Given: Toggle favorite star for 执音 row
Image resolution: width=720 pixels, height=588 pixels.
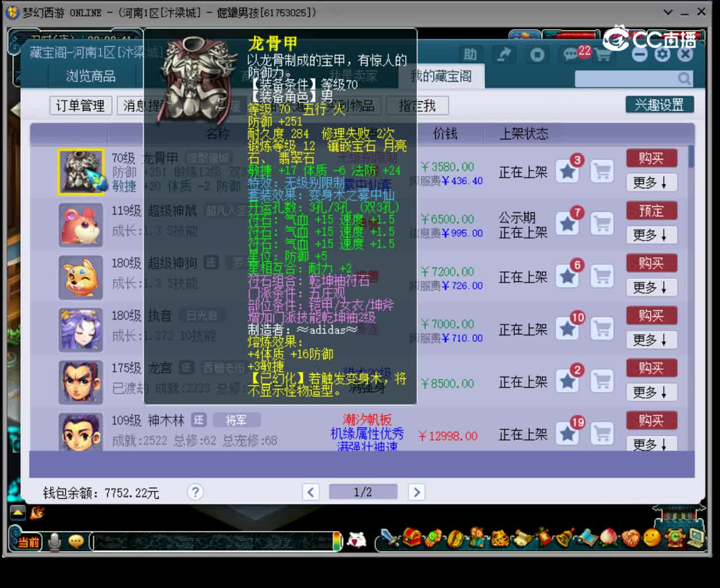Looking at the screenshot, I should click(x=568, y=329).
